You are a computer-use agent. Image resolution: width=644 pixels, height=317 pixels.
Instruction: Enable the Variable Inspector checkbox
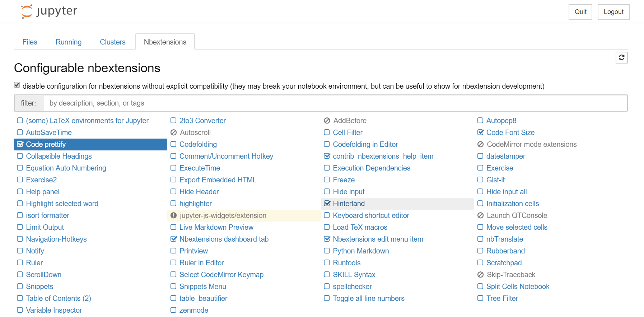coord(20,310)
